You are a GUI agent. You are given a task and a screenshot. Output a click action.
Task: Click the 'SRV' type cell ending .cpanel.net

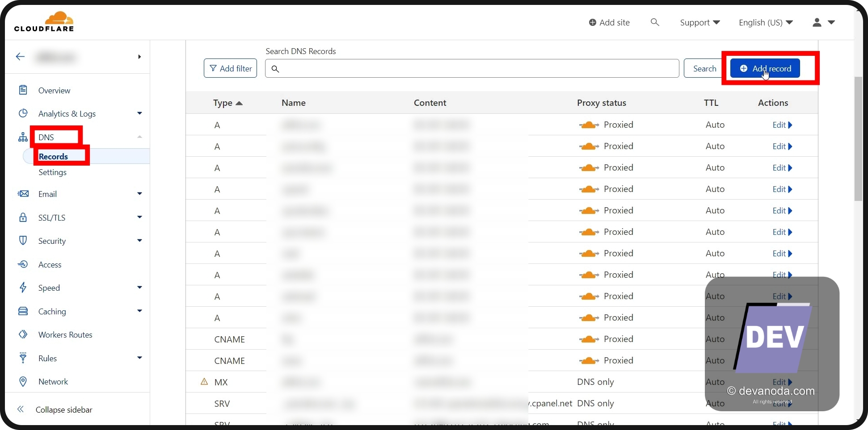[222, 404]
